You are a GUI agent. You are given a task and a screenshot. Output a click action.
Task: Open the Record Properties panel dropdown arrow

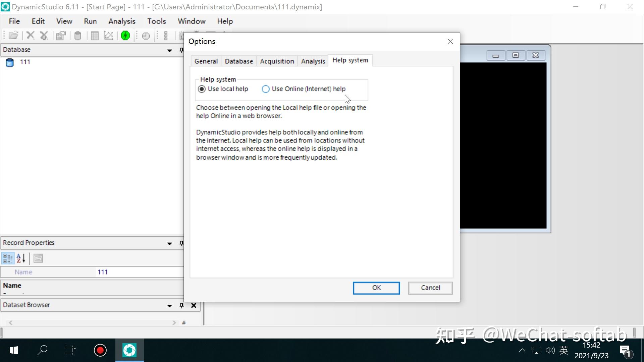(x=169, y=243)
